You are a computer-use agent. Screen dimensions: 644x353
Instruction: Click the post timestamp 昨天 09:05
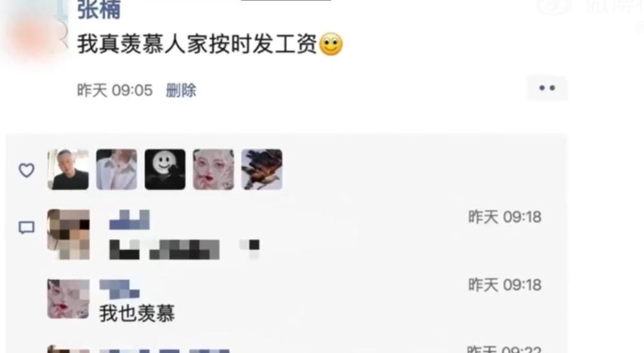(115, 90)
